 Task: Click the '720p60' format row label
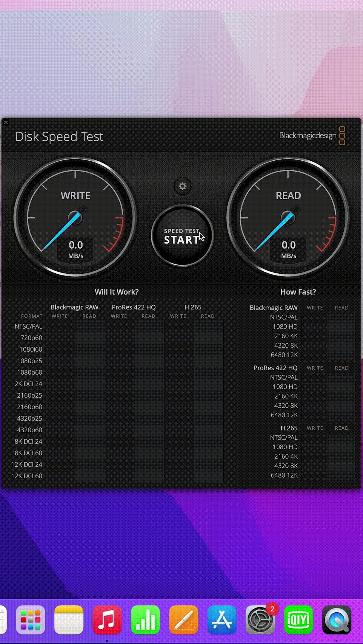(x=31, y=338)
